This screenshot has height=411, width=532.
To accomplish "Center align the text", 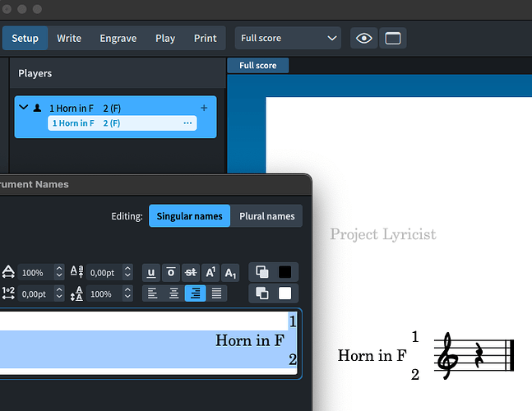I will 173,293.
